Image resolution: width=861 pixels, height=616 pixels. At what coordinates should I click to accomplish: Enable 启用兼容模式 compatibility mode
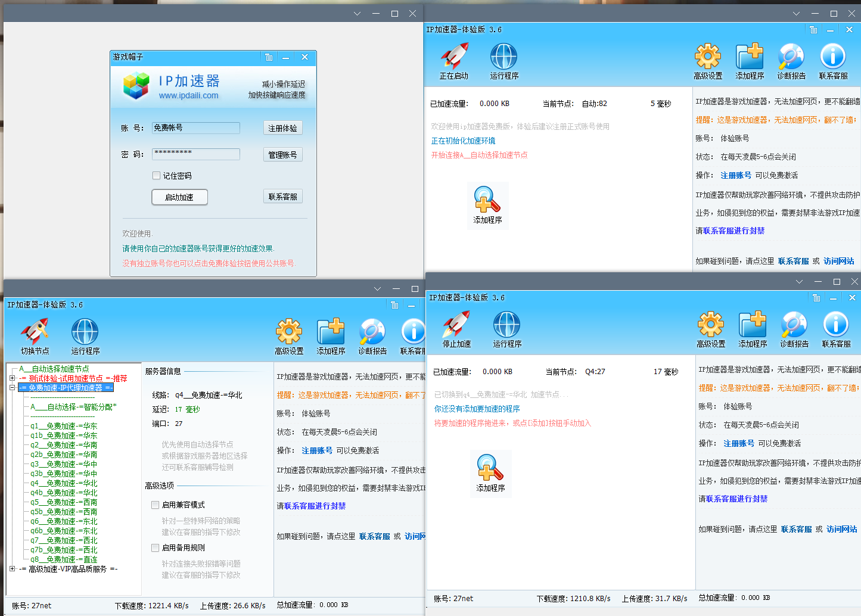(155, 505)
